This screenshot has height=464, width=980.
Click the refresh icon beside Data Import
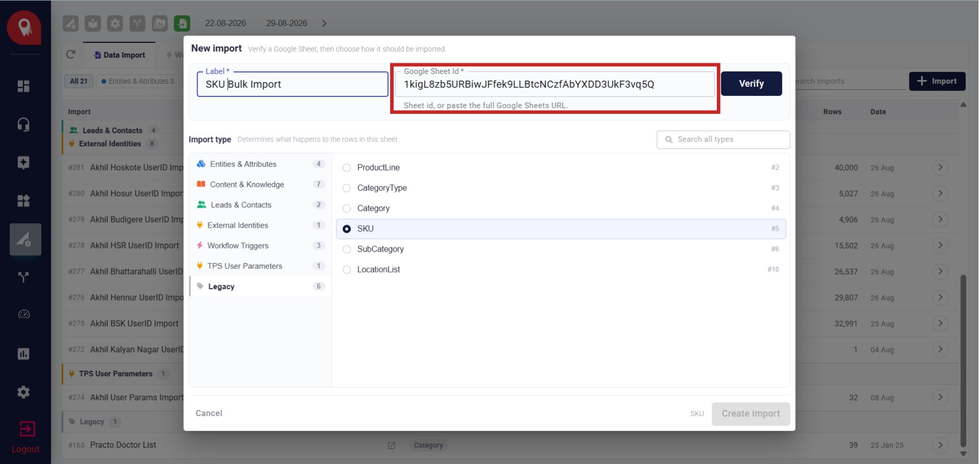click(71, 55)
